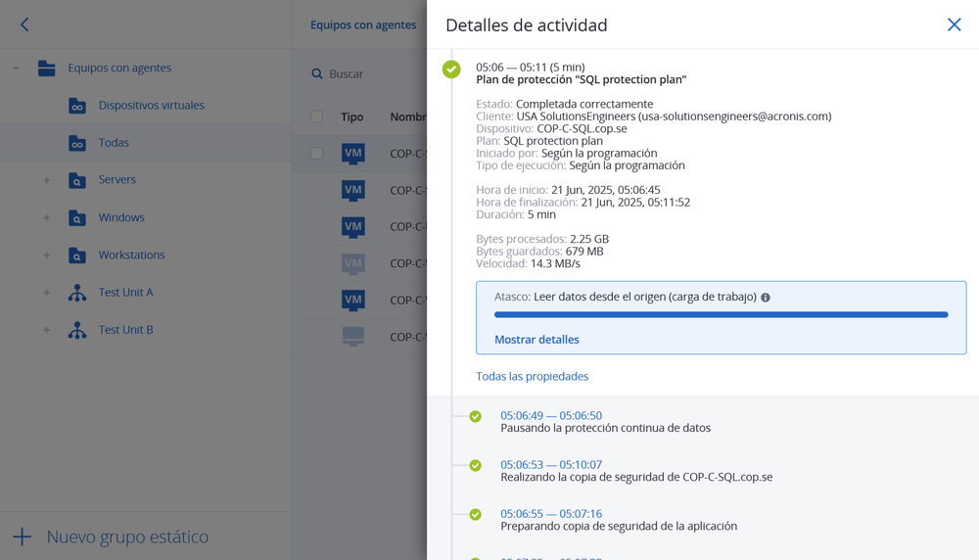Click the Workstations search folder icon
The width and height of the screenshot is (979, 560).
[x=77, y=256]
